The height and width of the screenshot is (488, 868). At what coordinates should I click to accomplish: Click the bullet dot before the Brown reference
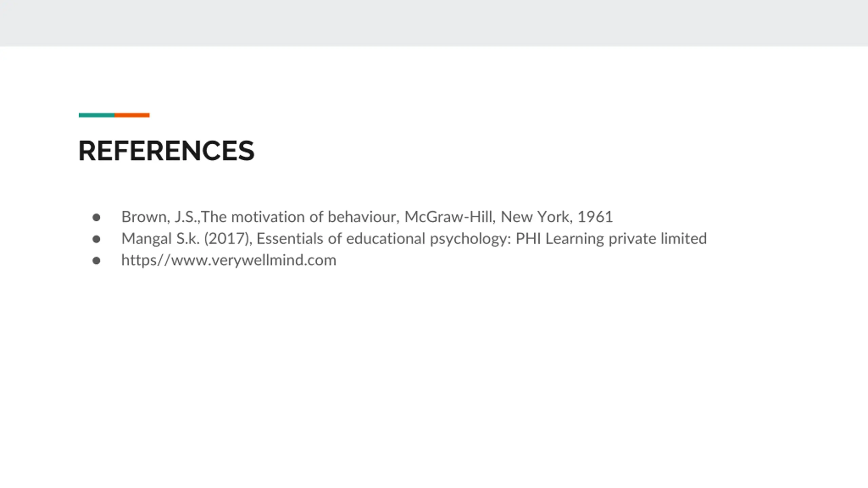point(96,217)
